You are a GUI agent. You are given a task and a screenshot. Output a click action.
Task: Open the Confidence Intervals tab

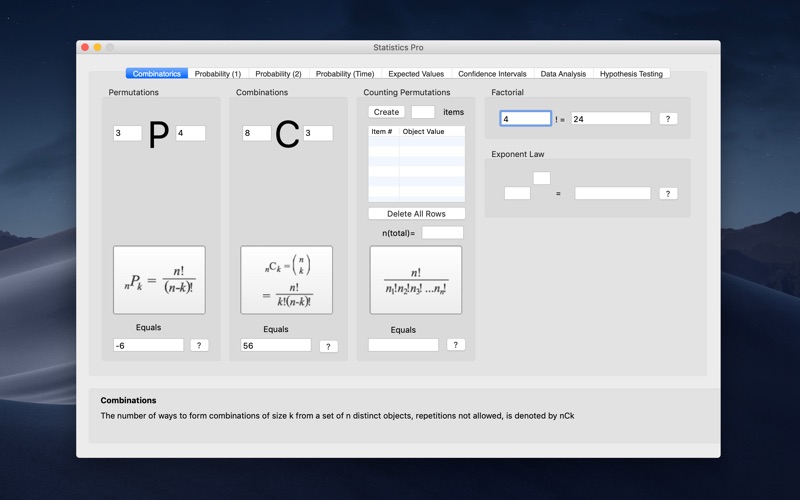pos(492,73)
